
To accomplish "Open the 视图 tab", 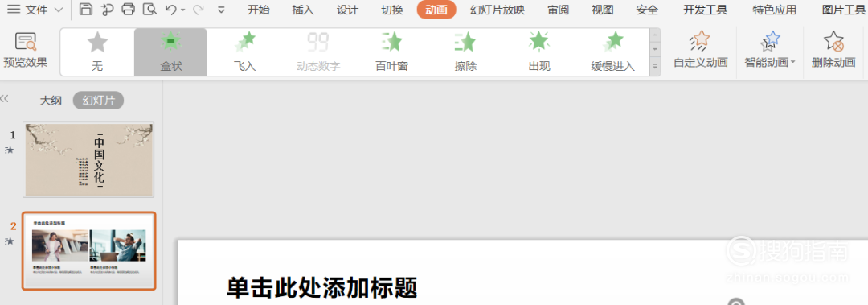I will click(x=602, y=10).
